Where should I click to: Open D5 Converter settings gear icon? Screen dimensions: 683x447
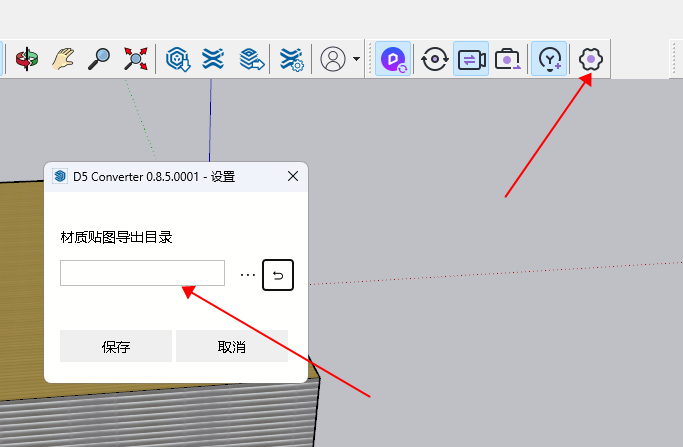(591, 59)
